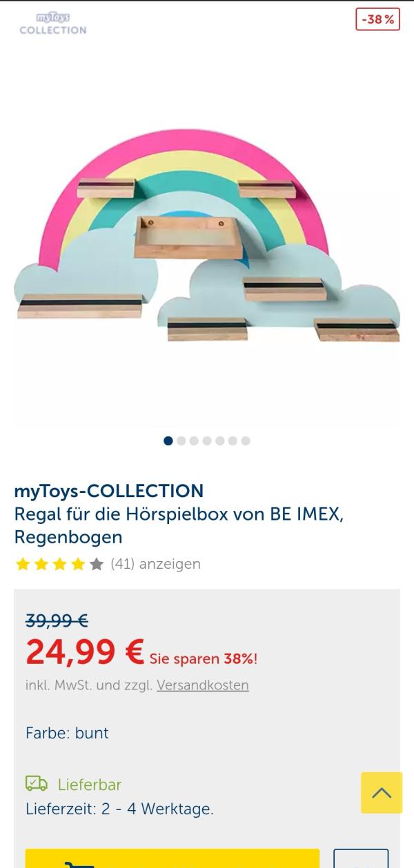Tap the -38% discount badge

378,19
